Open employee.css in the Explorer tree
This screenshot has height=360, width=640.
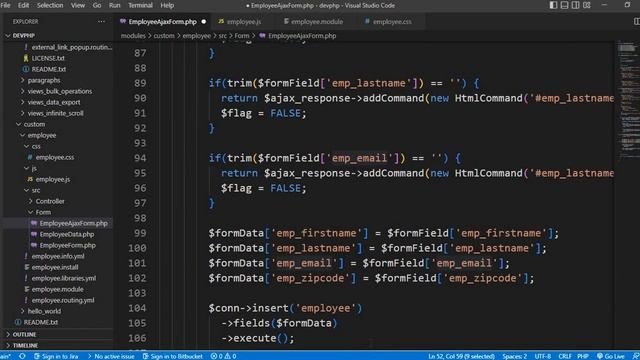pos(55,158)
